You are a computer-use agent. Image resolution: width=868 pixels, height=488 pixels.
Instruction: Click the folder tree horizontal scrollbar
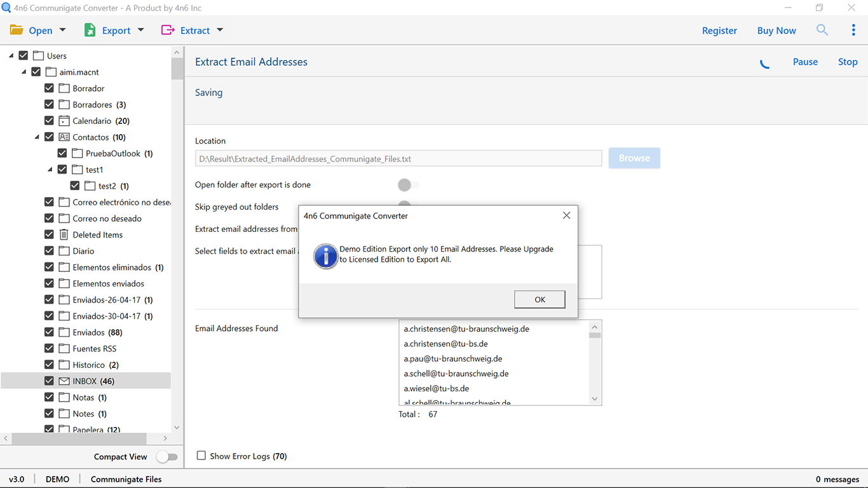pyautogui.click(x=79, y=438)
